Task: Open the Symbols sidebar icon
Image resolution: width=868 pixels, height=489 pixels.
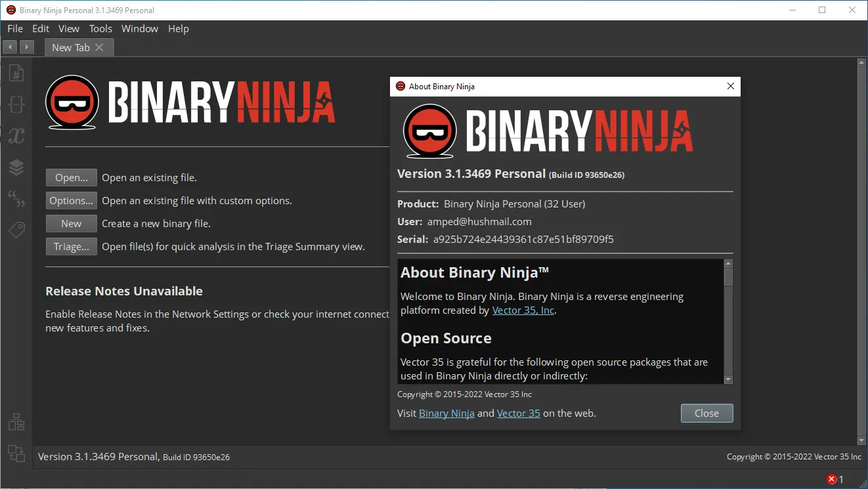Action: [x=16, y=73]
